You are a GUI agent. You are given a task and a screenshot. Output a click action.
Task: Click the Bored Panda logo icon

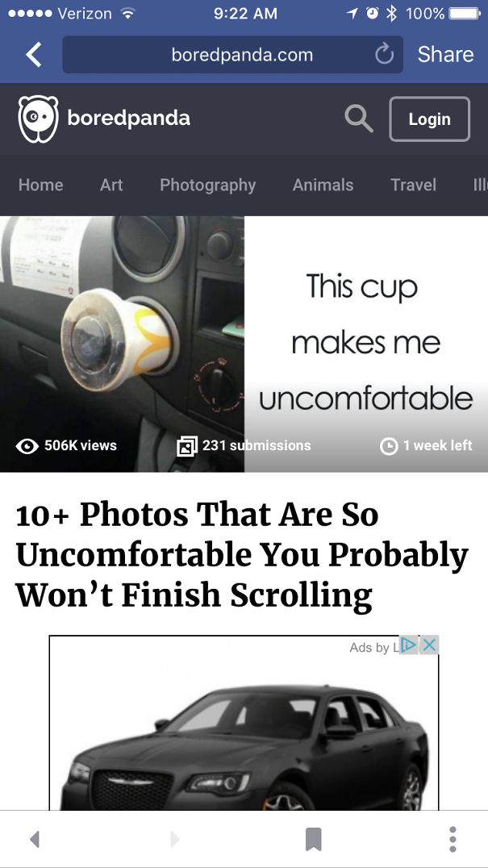(38, 119)
